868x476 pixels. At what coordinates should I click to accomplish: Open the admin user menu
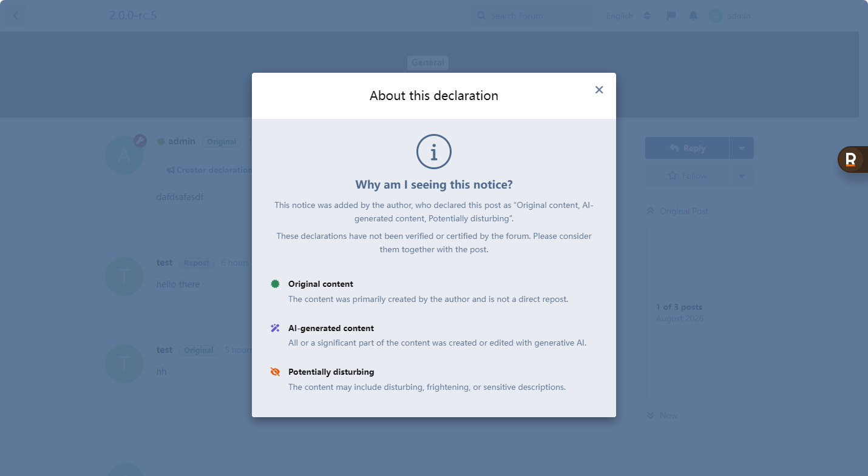730,16
